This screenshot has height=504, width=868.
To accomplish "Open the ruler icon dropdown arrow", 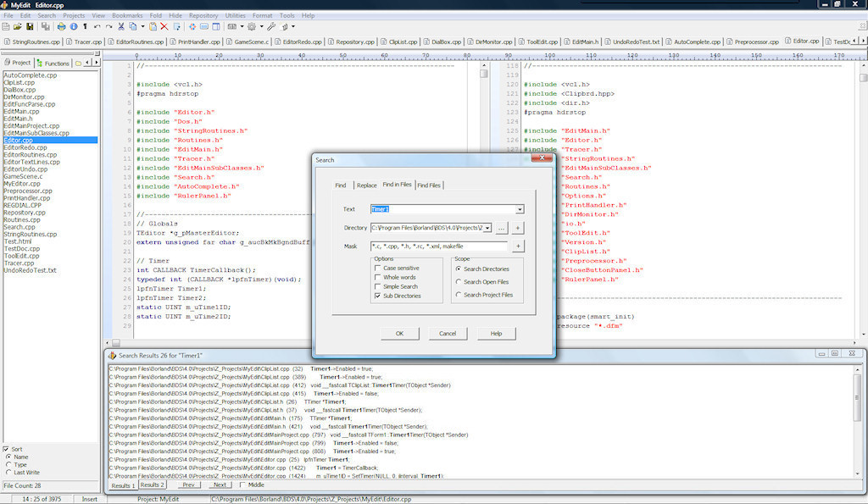I will click(x=242, y=26).
